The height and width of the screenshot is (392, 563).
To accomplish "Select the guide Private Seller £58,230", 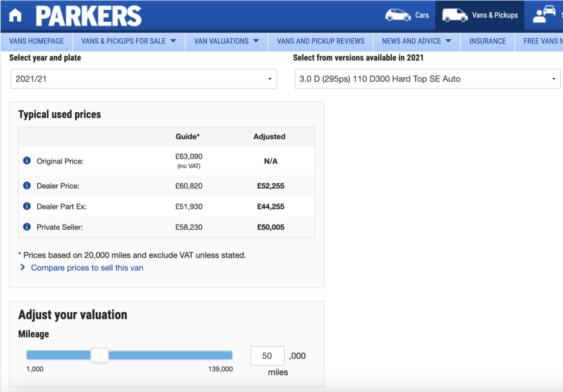I will pos(189,227).
